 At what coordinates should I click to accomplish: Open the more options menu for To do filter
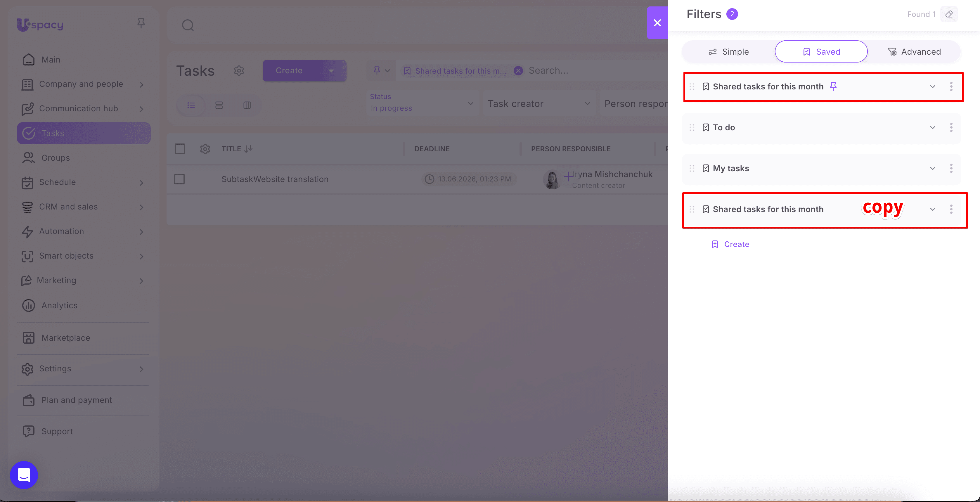click(951, 127)
